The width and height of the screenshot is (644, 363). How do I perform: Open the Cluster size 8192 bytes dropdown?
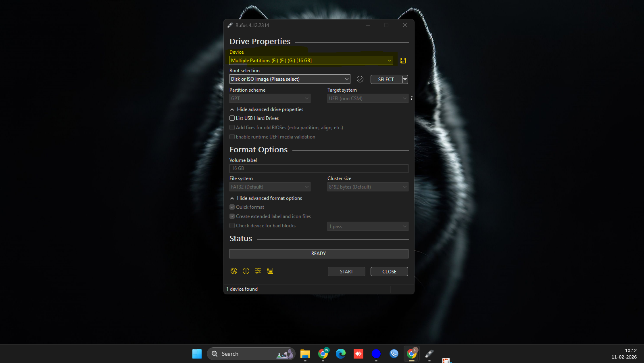368,187
